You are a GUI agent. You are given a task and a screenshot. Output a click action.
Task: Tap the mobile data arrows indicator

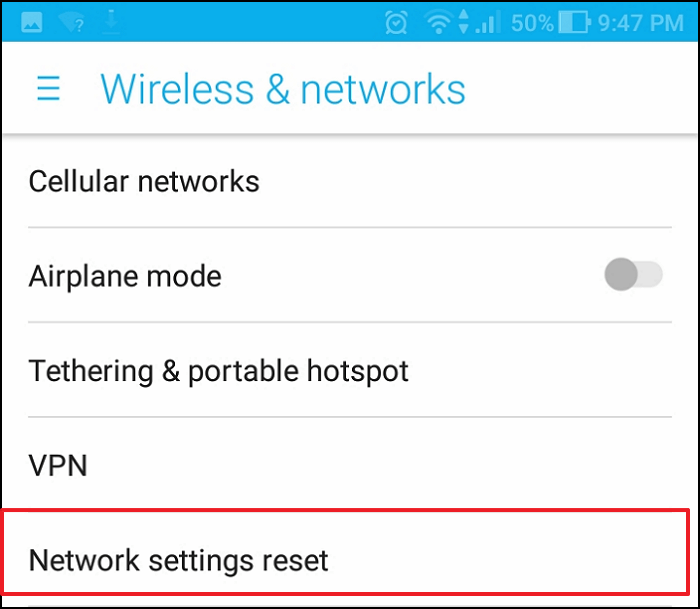coord(464,21)
